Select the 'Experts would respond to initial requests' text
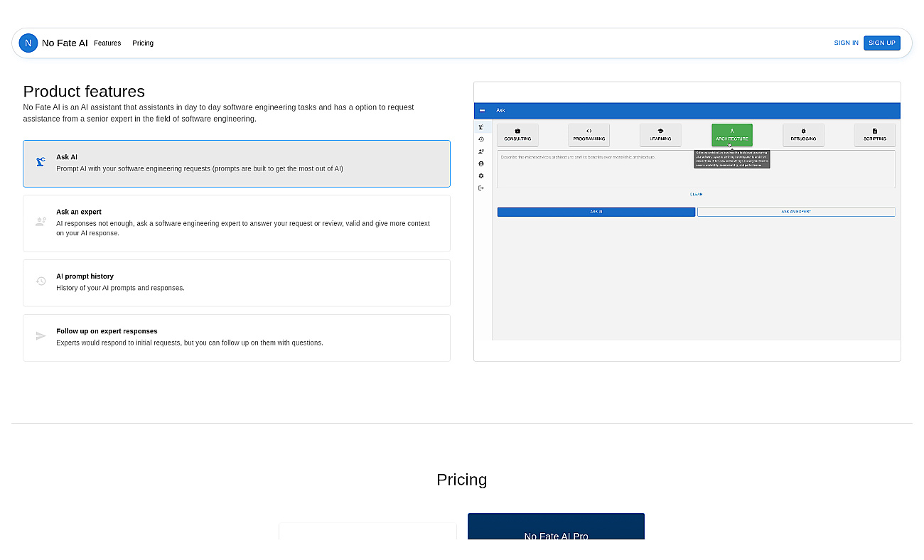 click(190, 343)
